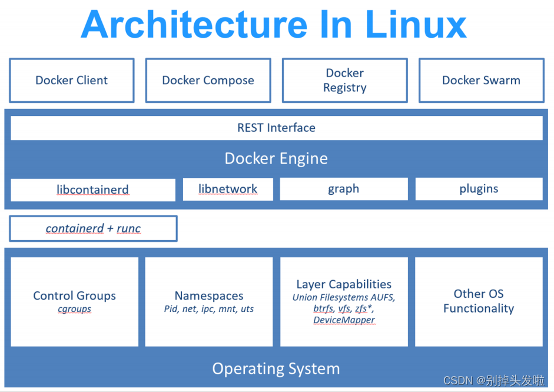The height and width of the screenshot is (392, 554).
Task: Click the DeviceMapper text
Action: pos(344,320)
